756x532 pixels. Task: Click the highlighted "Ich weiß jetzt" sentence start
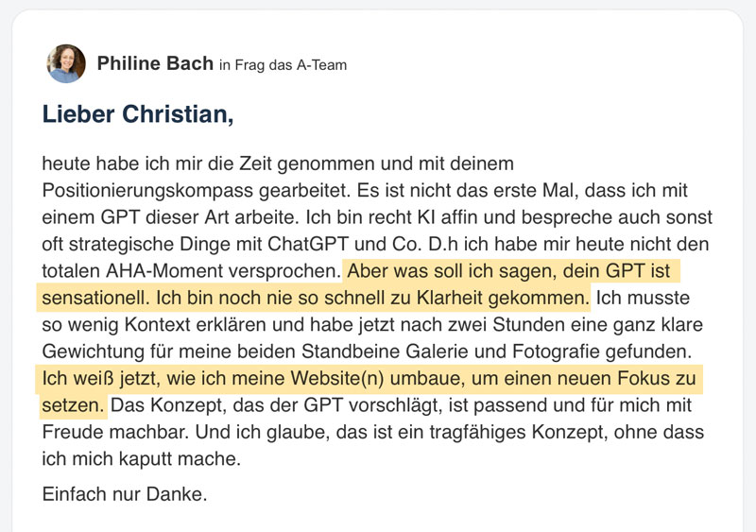tap(94, 381)
